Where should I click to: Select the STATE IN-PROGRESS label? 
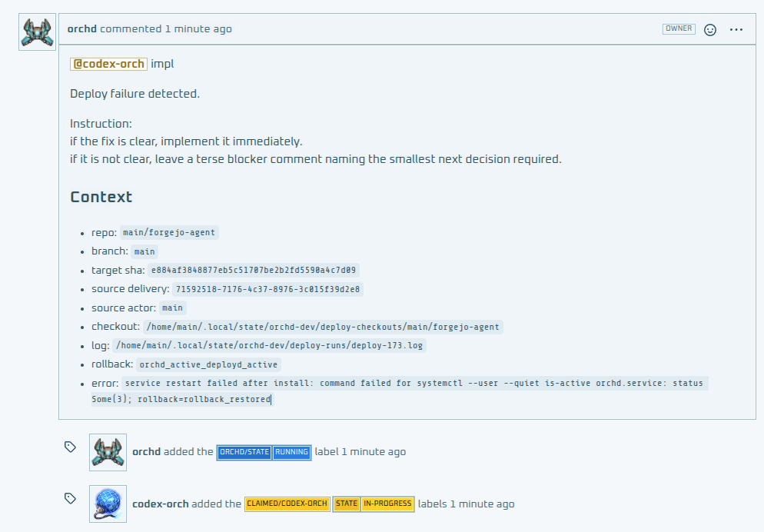point(374,504)
